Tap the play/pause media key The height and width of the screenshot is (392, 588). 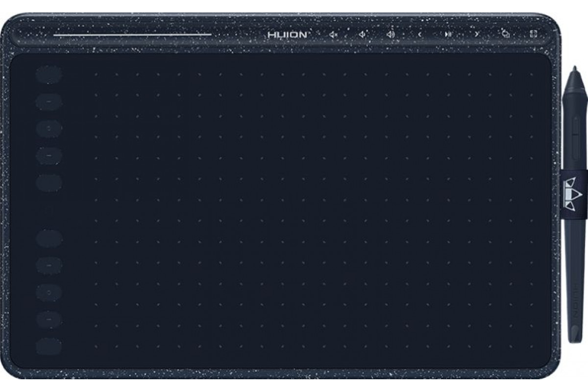pos(447,34)
